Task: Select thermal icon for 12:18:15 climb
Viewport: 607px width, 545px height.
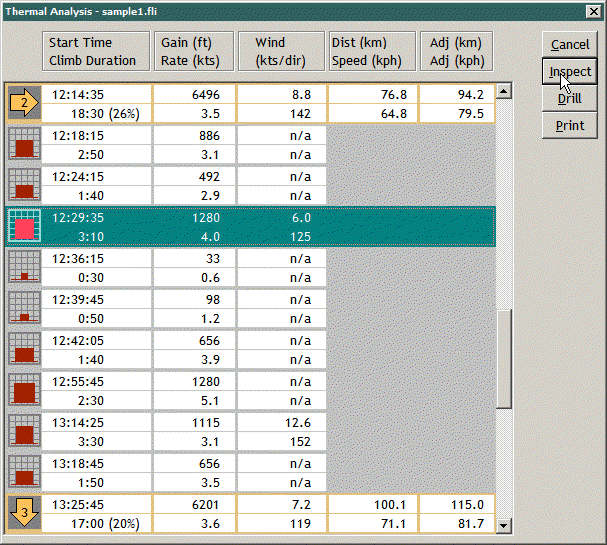Action: [23, 144]
